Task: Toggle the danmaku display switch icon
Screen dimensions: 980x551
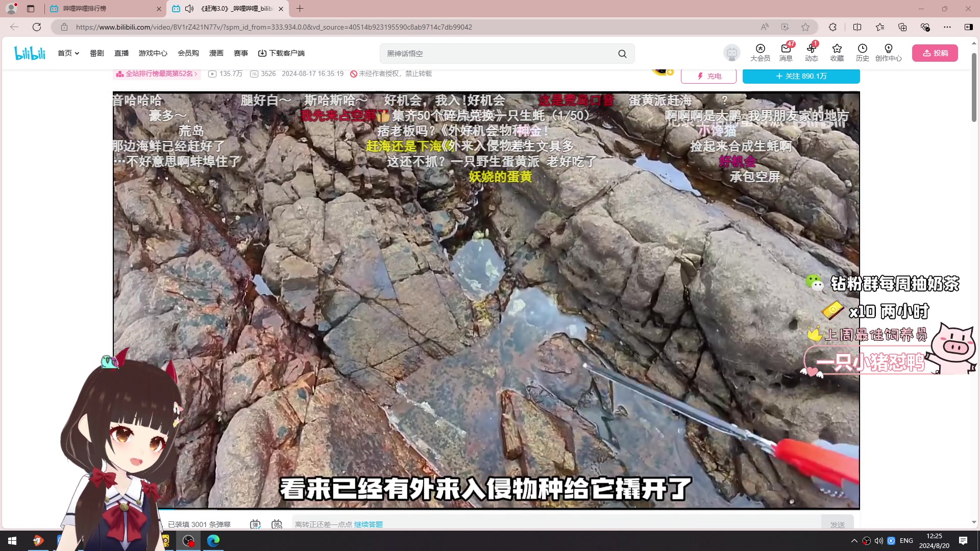Action: point(255,524)
